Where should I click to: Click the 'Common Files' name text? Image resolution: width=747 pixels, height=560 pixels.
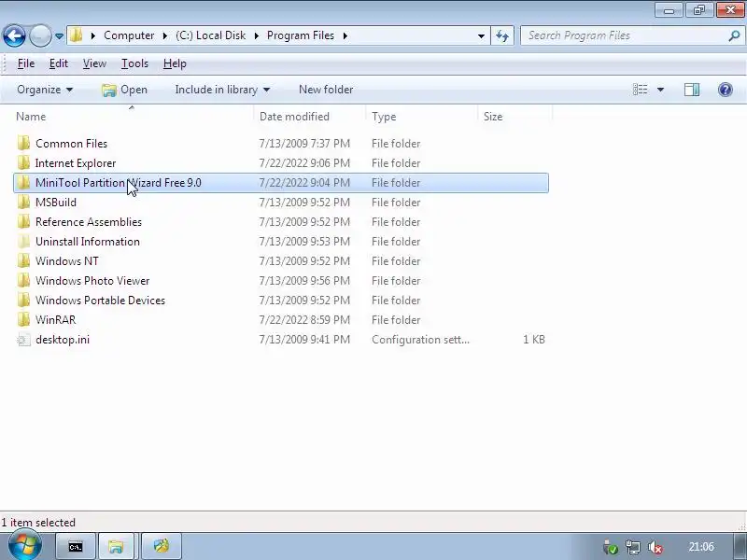point(72,144)
